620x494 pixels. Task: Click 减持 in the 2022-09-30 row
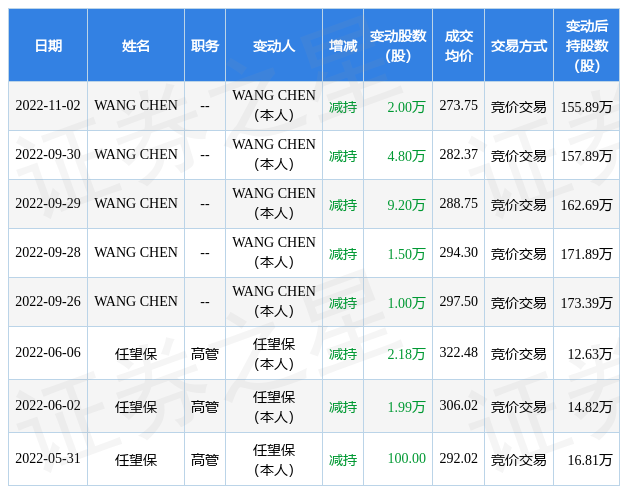click(343, 156)
